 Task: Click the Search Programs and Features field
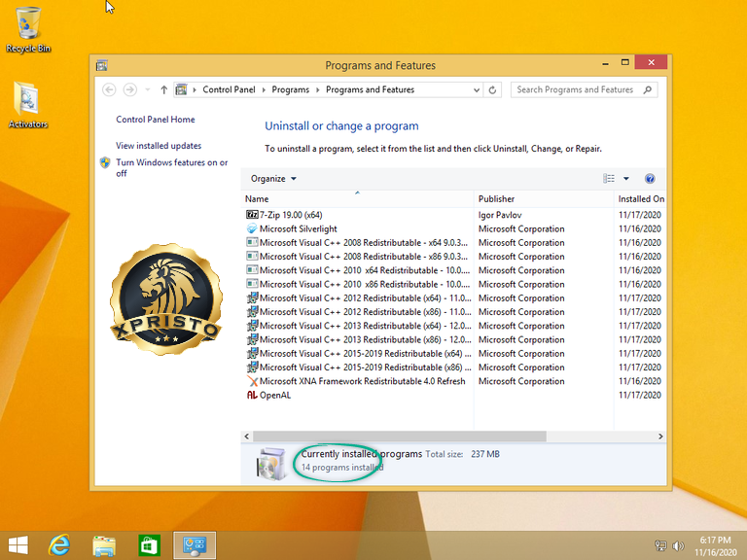coord(584,89)
